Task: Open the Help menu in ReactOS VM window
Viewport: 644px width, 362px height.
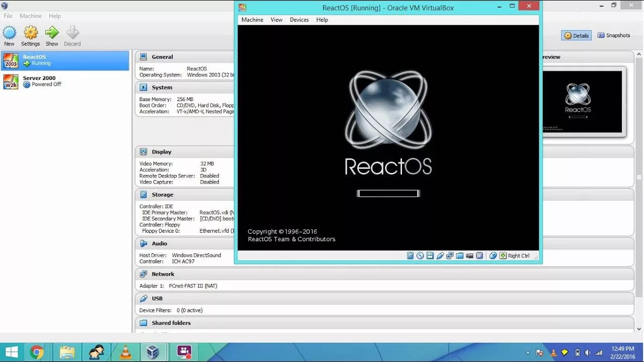Action: coord(322,20)
